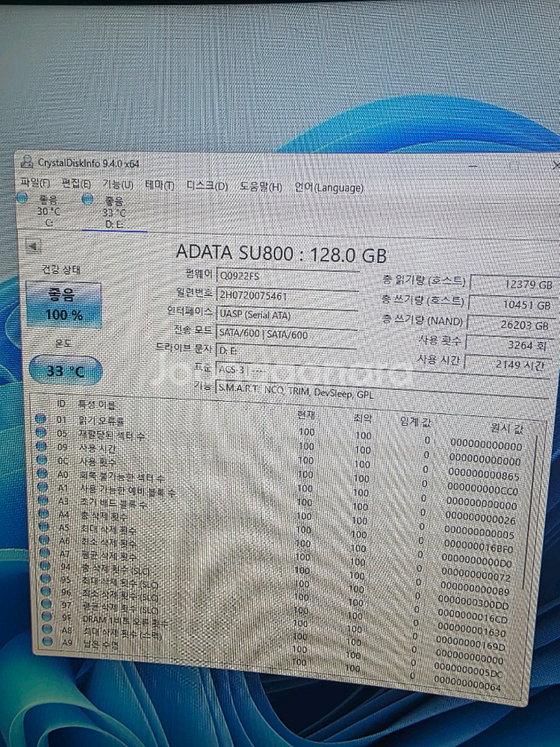Click the 원시 값 column header

(506, 428)
